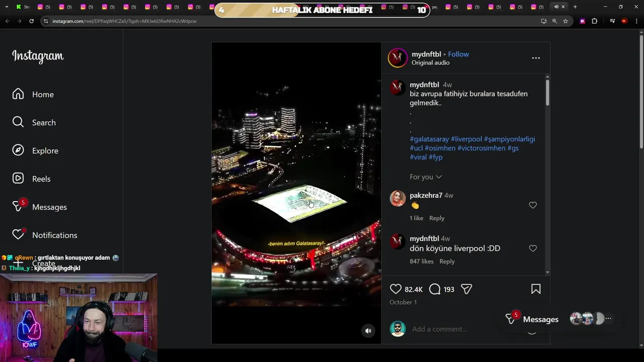The width and height of the screenshot is (644, 362).
Task: Open the three-dot post options menu
Action: [536, 58]
